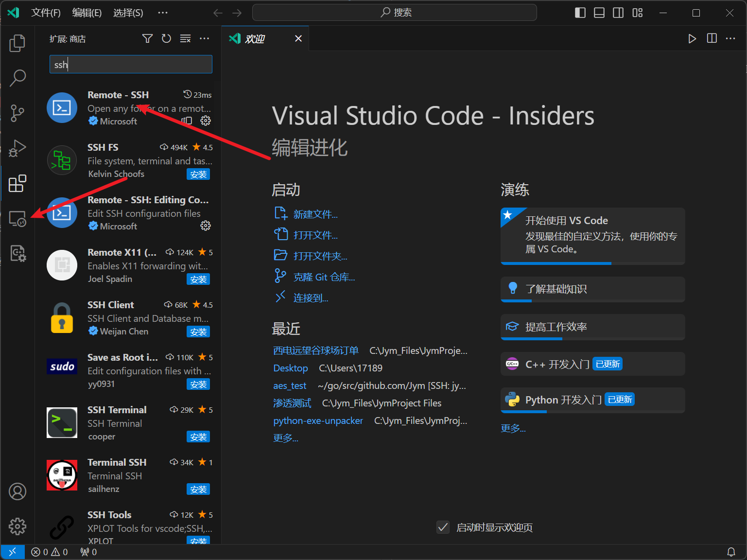
Task: Open the 编辑(E) menu
Action: (87, 13)
